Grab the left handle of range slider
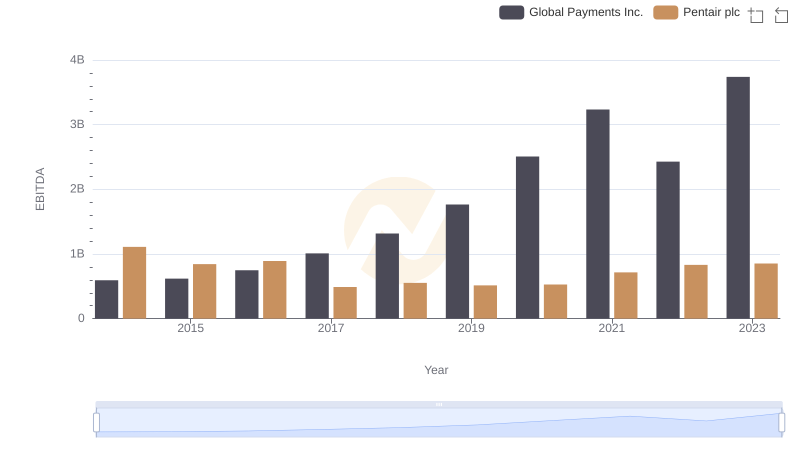800x461 pixels. [96, 422]
